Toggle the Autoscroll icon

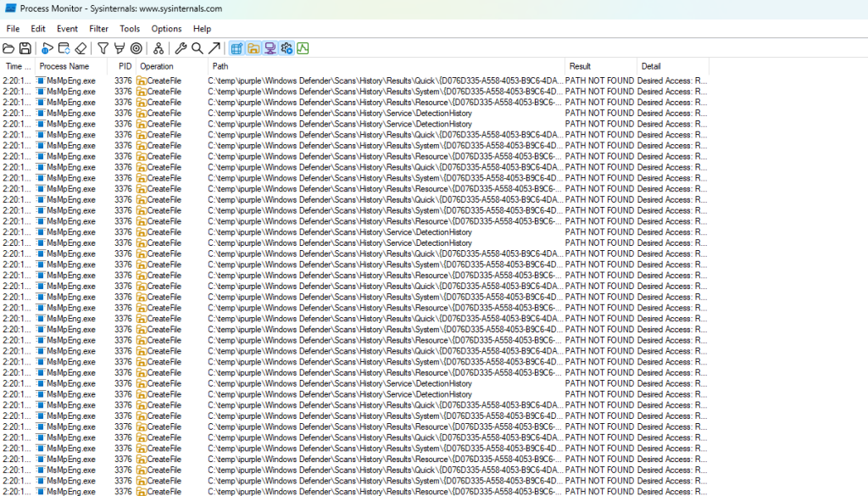coord(64,48)
